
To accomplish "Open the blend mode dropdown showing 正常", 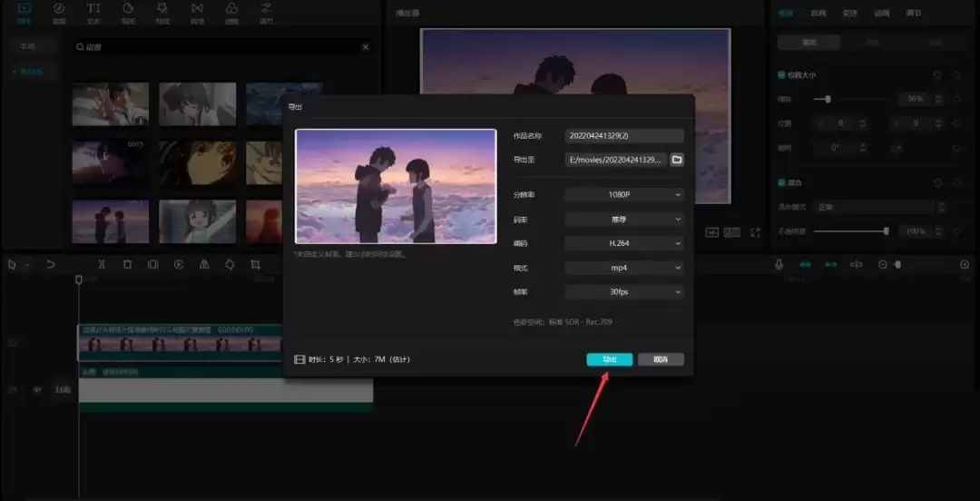I will pyautogui.click(x=879, y=207).
